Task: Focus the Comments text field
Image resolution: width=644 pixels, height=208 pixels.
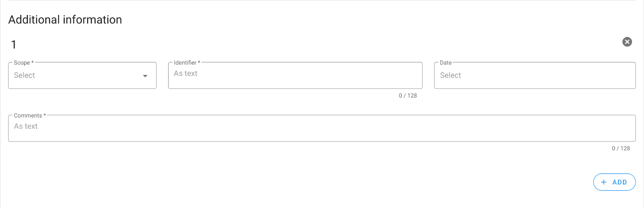Action: [322, 128]
